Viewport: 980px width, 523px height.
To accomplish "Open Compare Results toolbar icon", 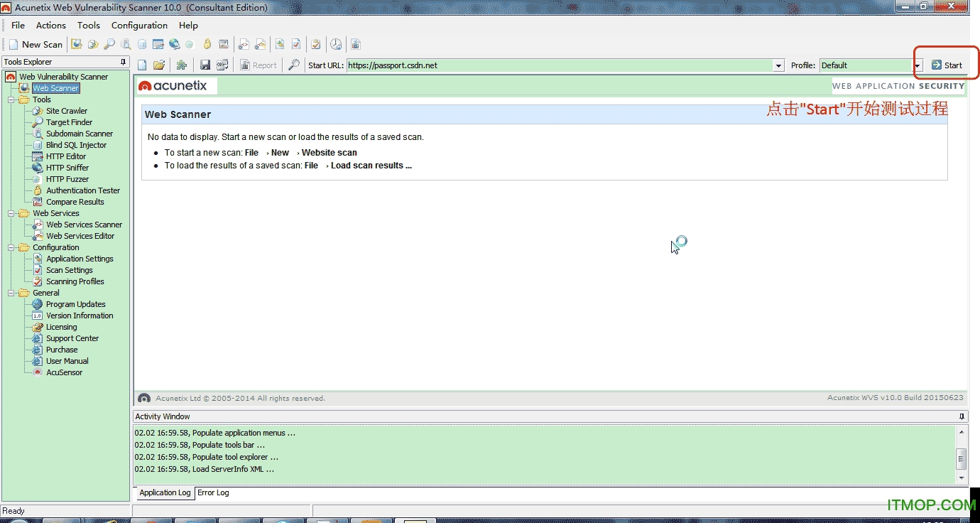I will pos(223,44).
